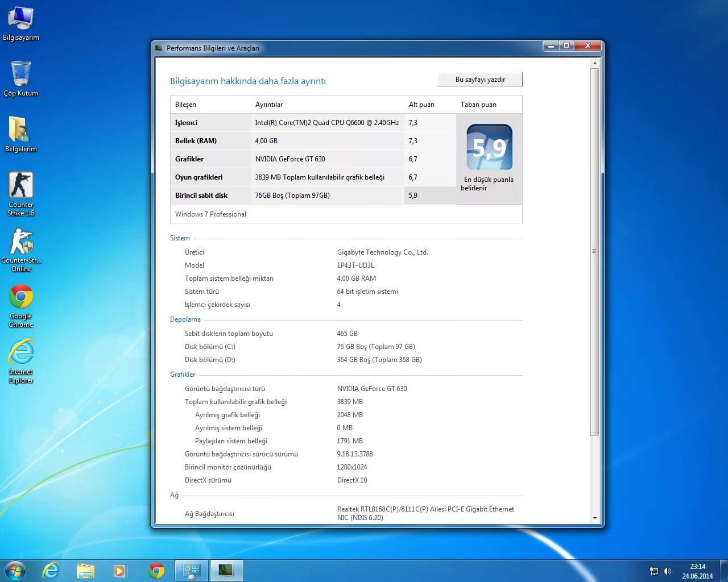Click the Ayrıntılar column header

click(x=269, y=105)
